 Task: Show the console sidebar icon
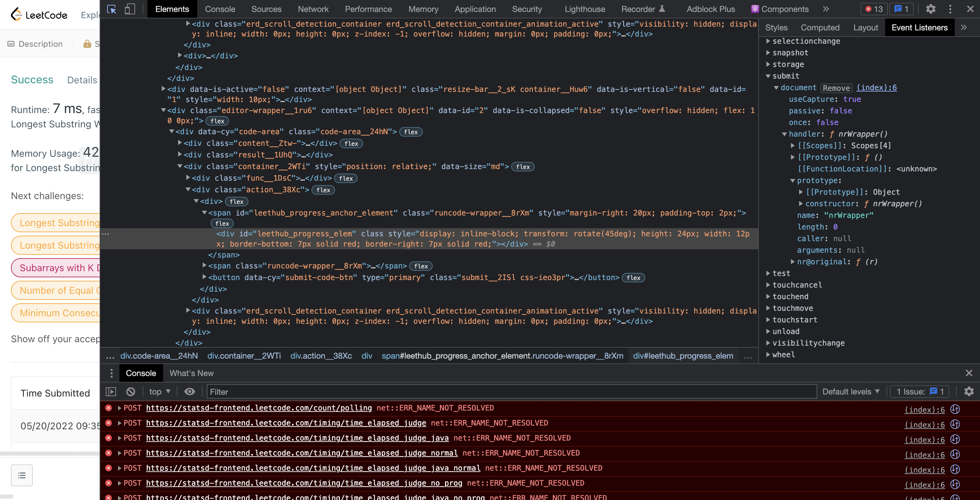coord(111,391)
